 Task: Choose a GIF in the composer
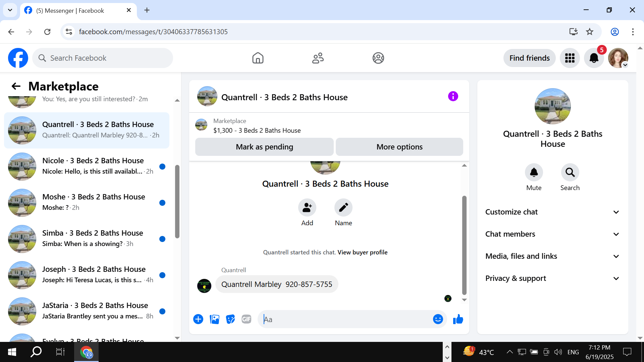[247, 319]
